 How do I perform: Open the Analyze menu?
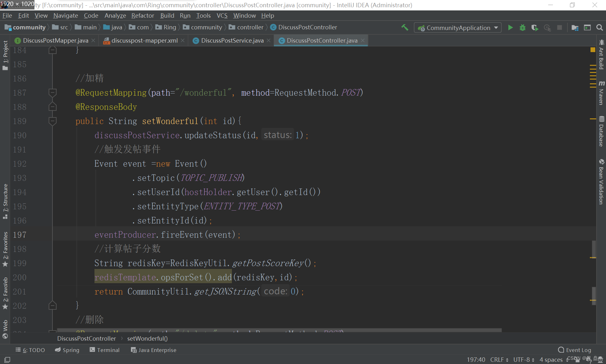[115, 15]
